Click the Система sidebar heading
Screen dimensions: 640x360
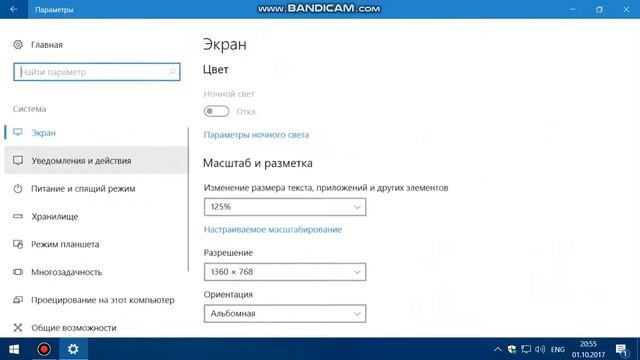pyautogui.click(x=29, y=109)
